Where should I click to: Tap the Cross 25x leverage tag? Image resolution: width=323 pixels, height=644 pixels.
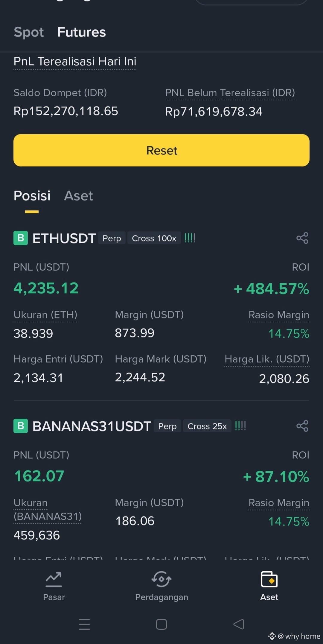coord(207,426)
